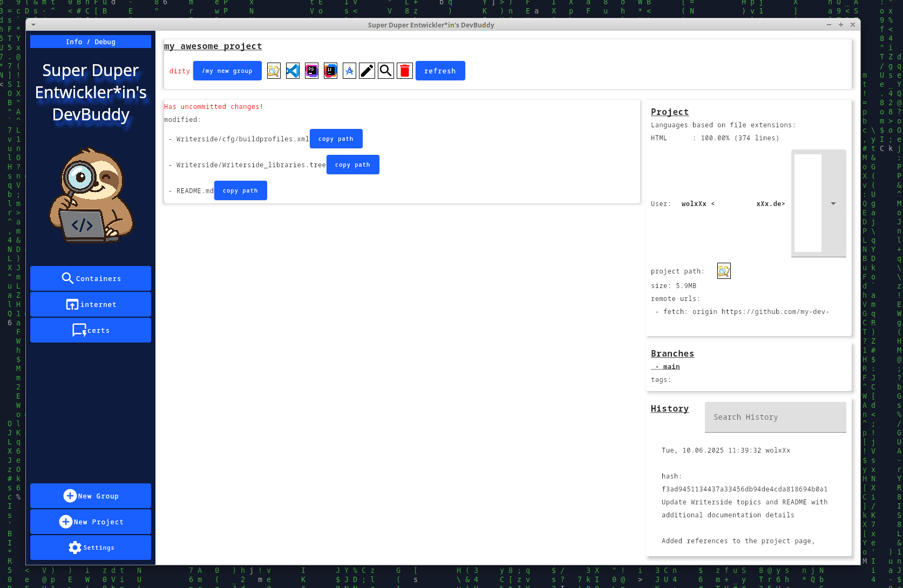
Task: Open project path via folder icon
Action: 724,271
